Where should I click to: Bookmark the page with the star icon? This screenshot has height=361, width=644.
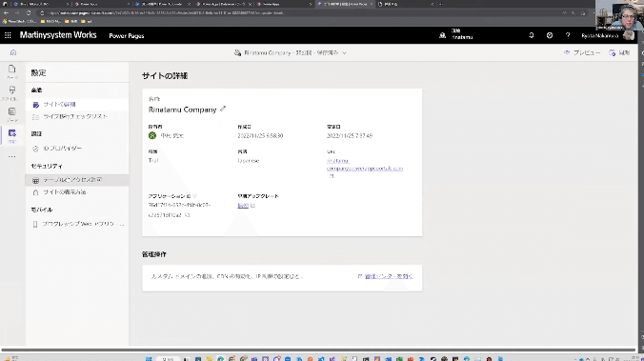583,12
